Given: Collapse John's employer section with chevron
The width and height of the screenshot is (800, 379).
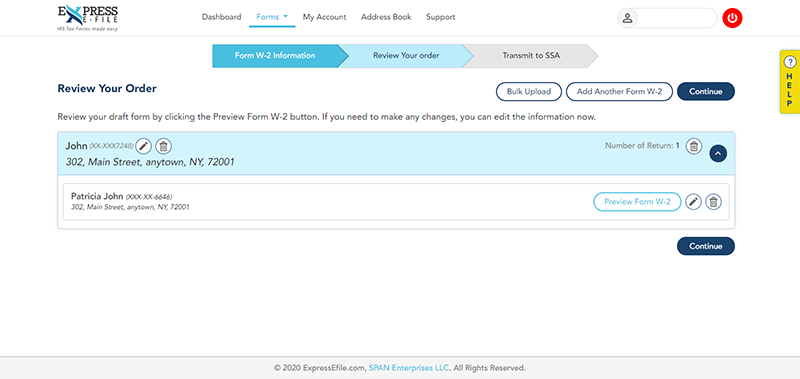Looking at the screenshot, I should (x=718, y=154).
